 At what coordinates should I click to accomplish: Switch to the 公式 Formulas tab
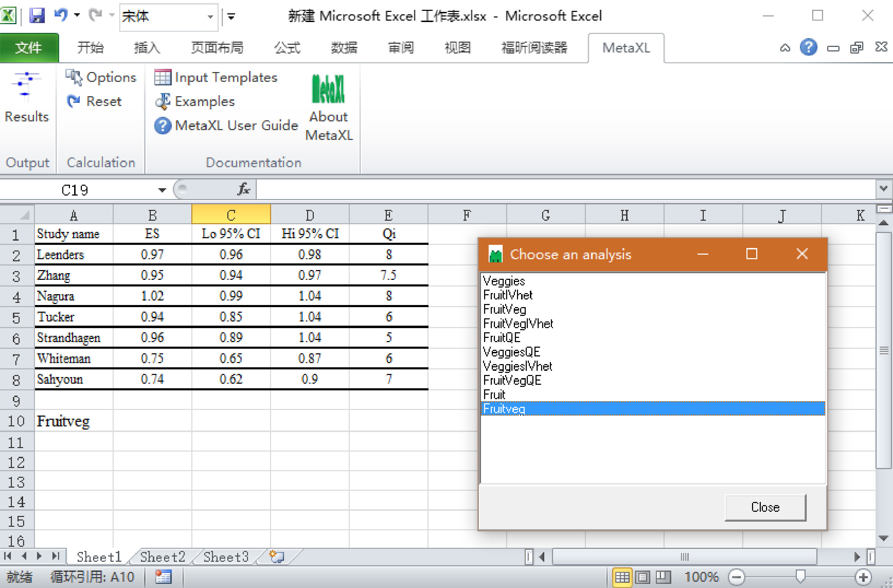point(288,48)
